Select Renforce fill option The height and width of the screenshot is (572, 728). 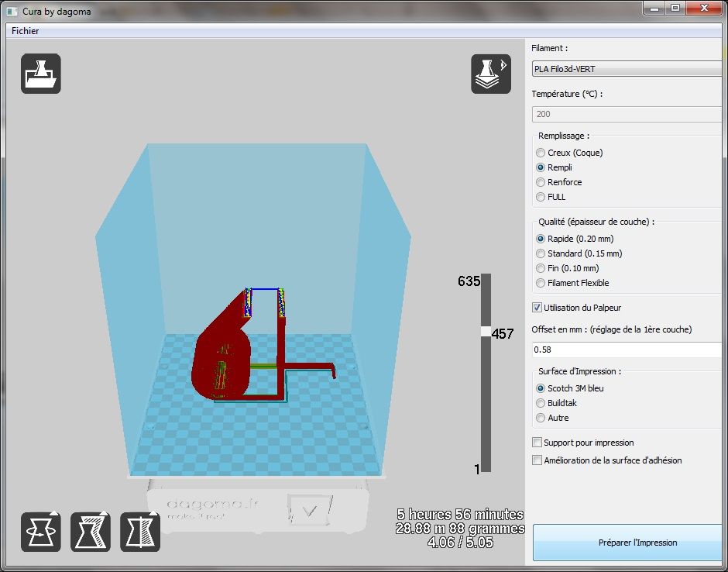pyautogui.click(x=559, y=182)
